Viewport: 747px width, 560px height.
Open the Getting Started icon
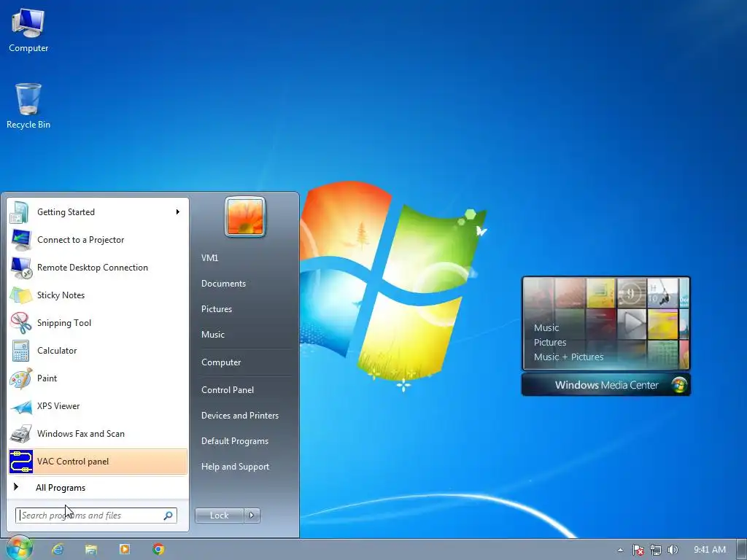20,212
